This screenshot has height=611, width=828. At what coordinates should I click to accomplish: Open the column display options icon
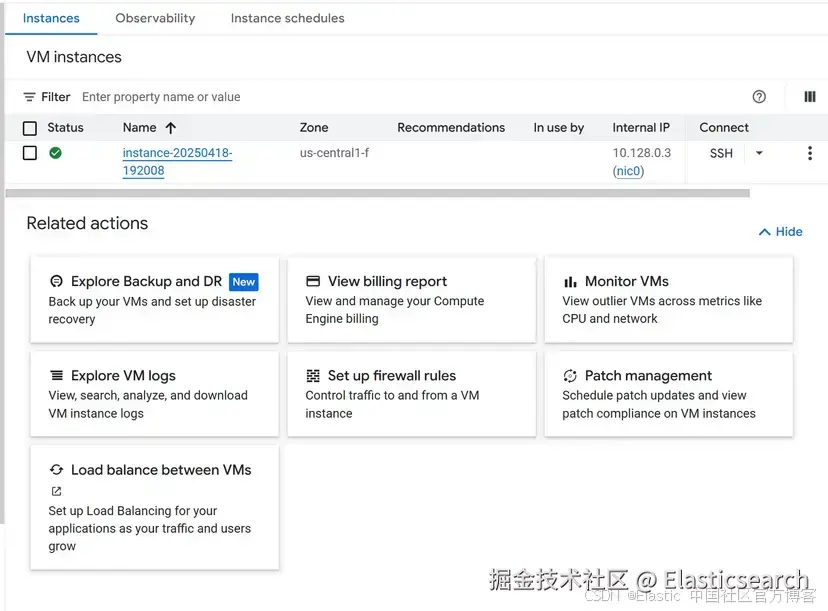tap(809, 97)
